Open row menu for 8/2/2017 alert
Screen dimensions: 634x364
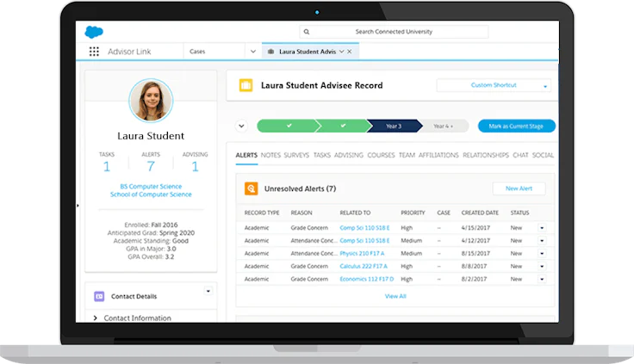542,279
